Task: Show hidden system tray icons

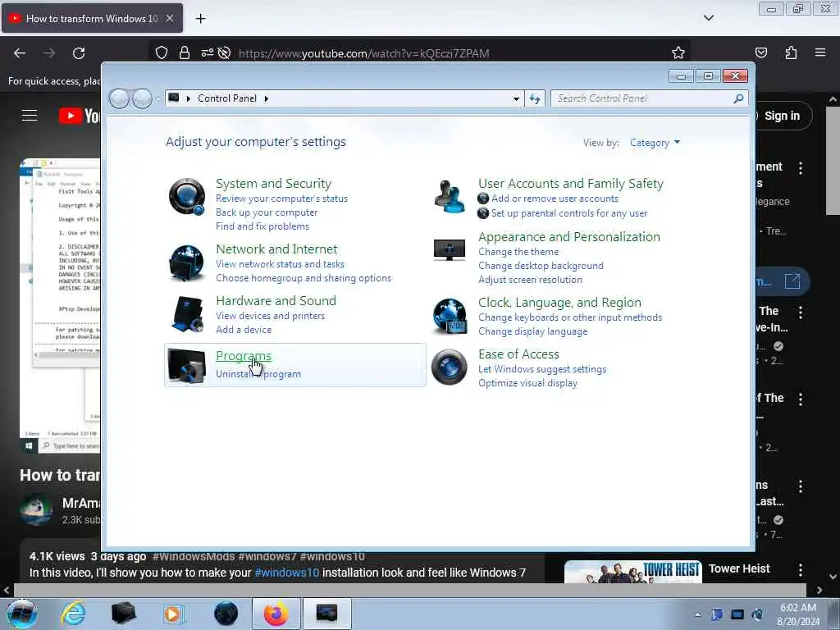Action: pyautogui.click(x=697, y=615)
